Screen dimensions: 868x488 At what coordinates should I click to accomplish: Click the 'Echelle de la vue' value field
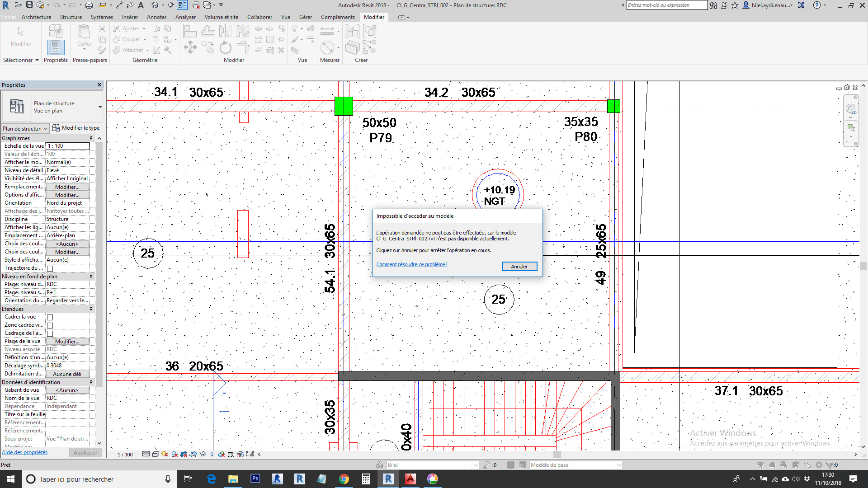[x=68, y=146]
